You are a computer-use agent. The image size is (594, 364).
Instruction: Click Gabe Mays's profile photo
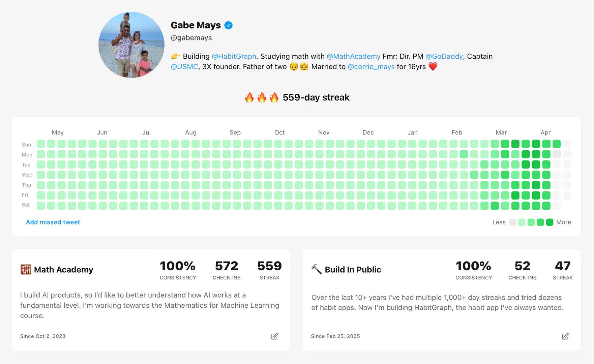coord(131,45)
